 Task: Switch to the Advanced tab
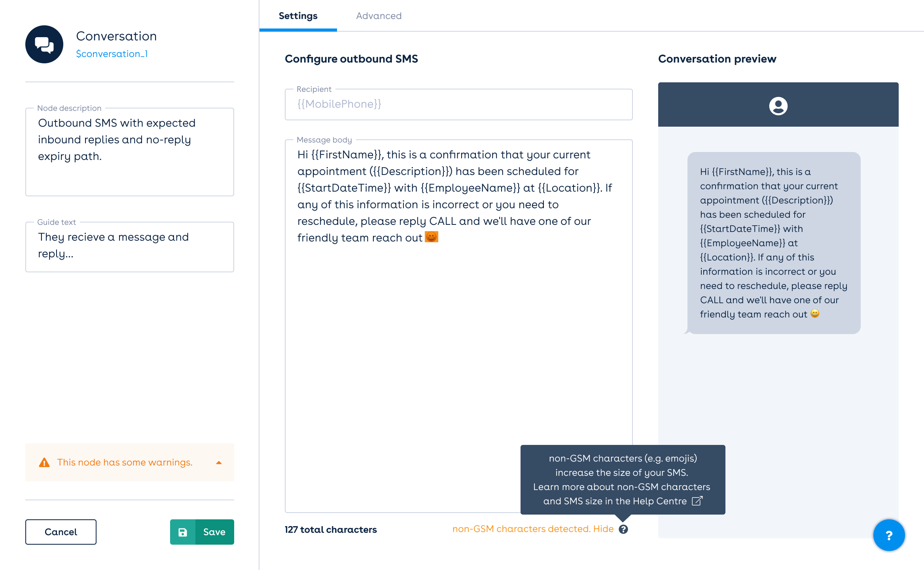tap(379, 16)
